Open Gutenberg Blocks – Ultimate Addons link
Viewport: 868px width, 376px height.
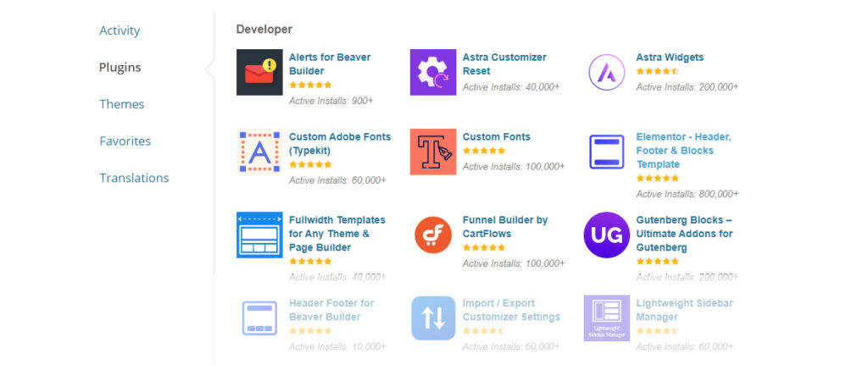click(684, 234)
